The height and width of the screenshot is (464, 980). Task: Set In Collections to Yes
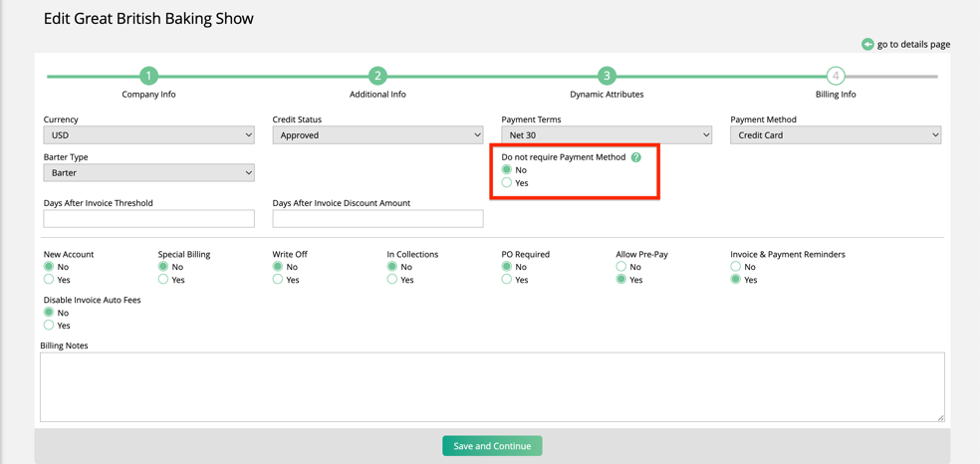(x=391, y=280)
